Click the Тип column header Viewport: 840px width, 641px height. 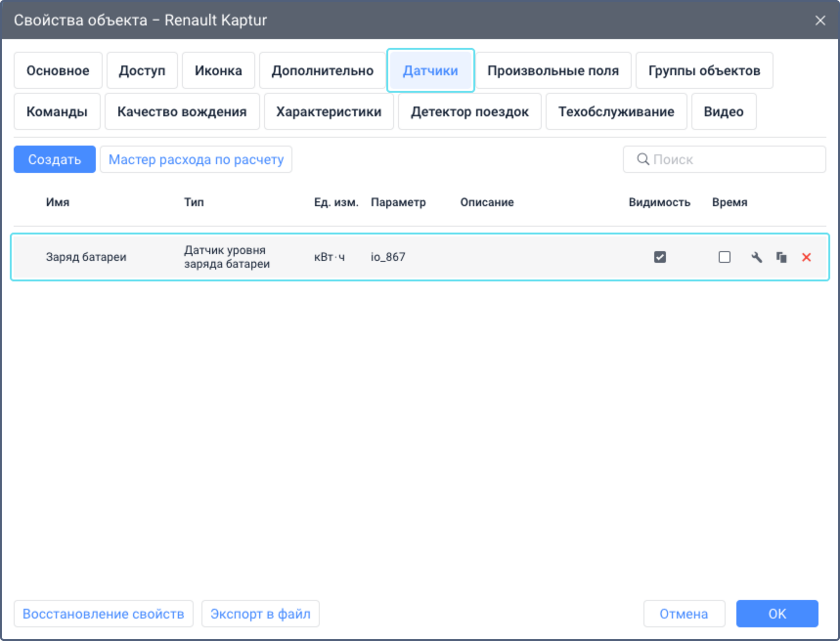point(194,202)
